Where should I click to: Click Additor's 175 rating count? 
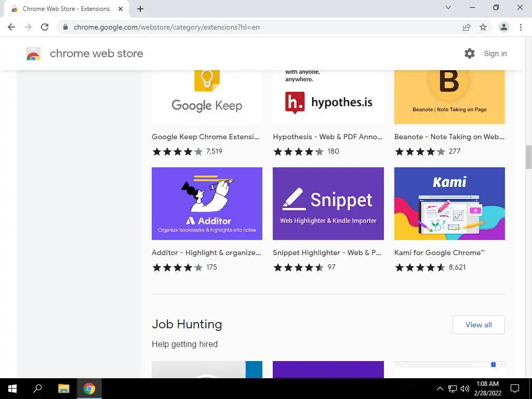click(211, 268)
